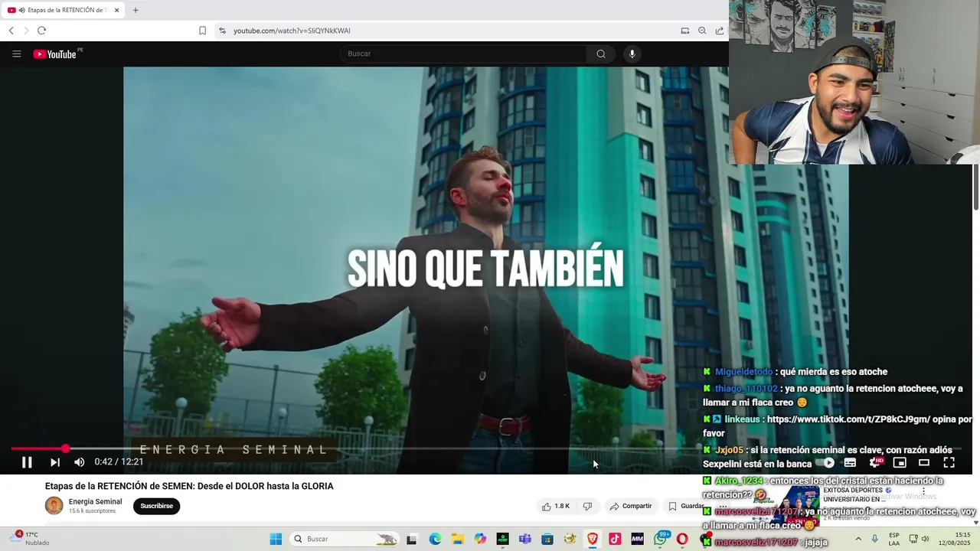Open Opera from the taskbar
Image resolution: width=980 pixels, height=551 pixels.
(x=682, y=539)
